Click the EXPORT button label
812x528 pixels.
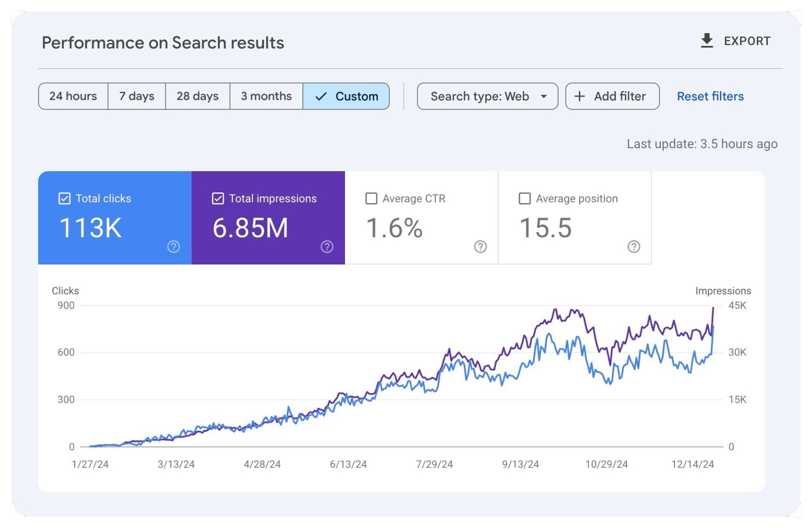pos(747,41)
